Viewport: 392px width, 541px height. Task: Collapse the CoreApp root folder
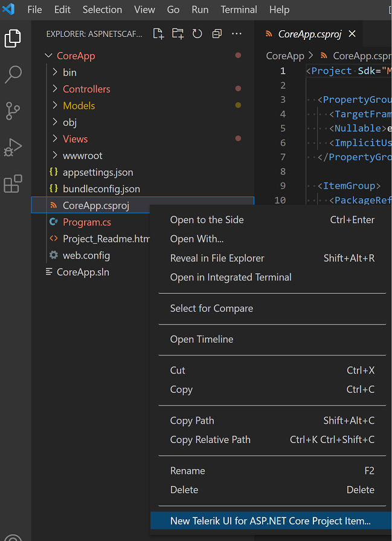[x=48, y=56]
